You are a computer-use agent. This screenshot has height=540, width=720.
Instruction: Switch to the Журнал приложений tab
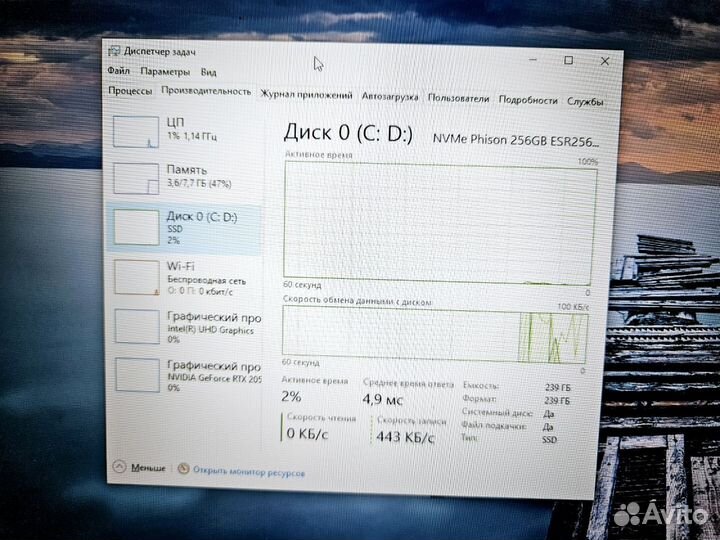tap(306, 96)
